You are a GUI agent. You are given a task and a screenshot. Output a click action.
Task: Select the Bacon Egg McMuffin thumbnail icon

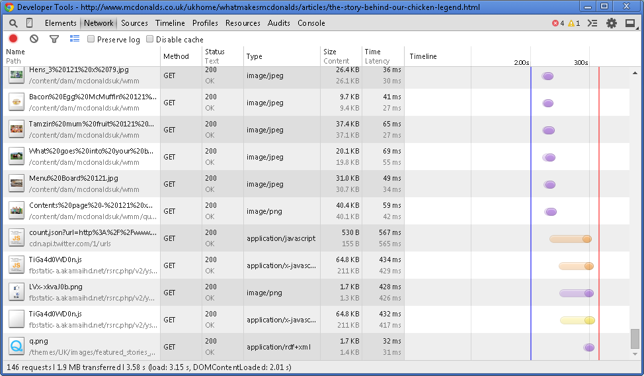click(x=16, y=102)
